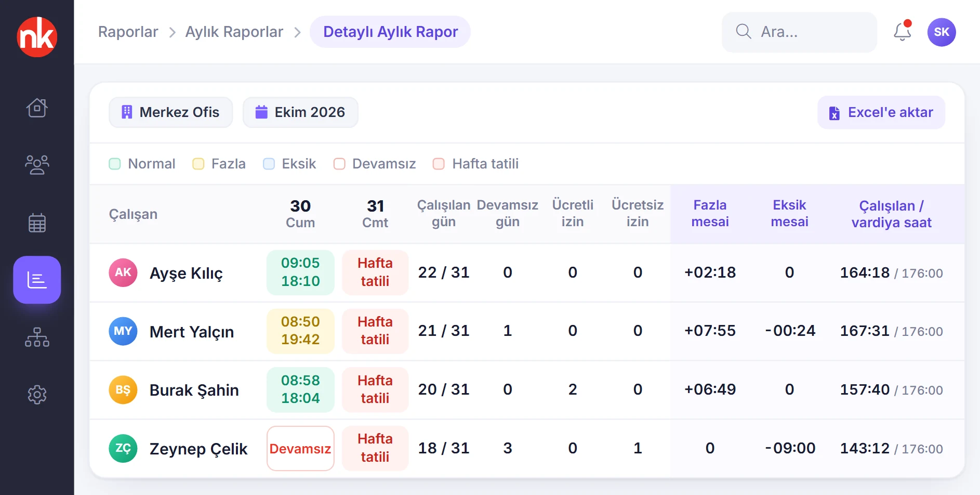This screenshot has height=495, width=980.
Task: Open the organization chart icon
Action: 37,337
